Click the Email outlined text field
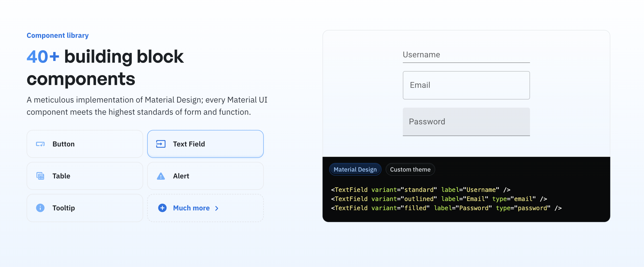 click(466, 85)
